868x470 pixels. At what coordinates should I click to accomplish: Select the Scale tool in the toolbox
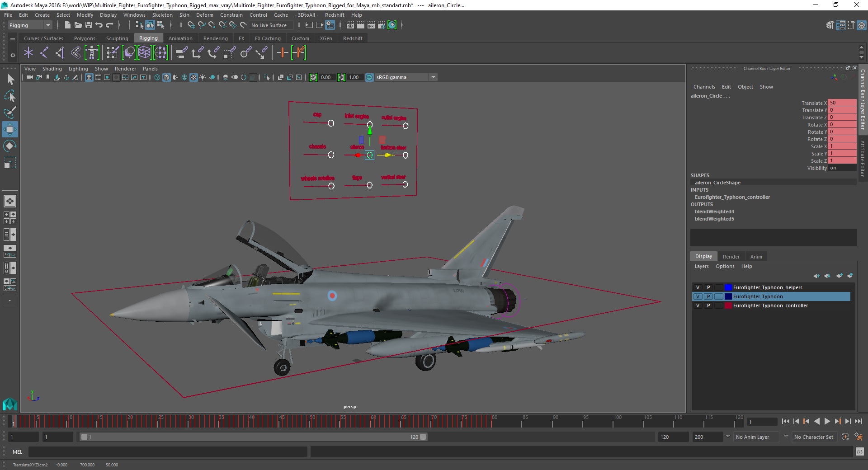coord(10,163)
